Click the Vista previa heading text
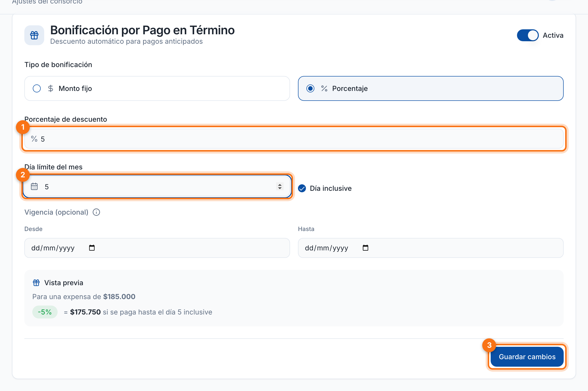 coord(64,283)
